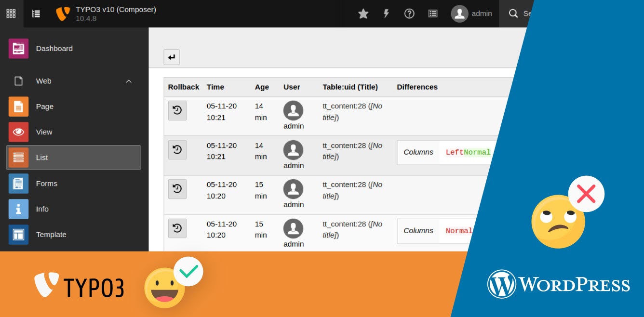Rollback the first 10:21 history entry

tap(177, 110)
